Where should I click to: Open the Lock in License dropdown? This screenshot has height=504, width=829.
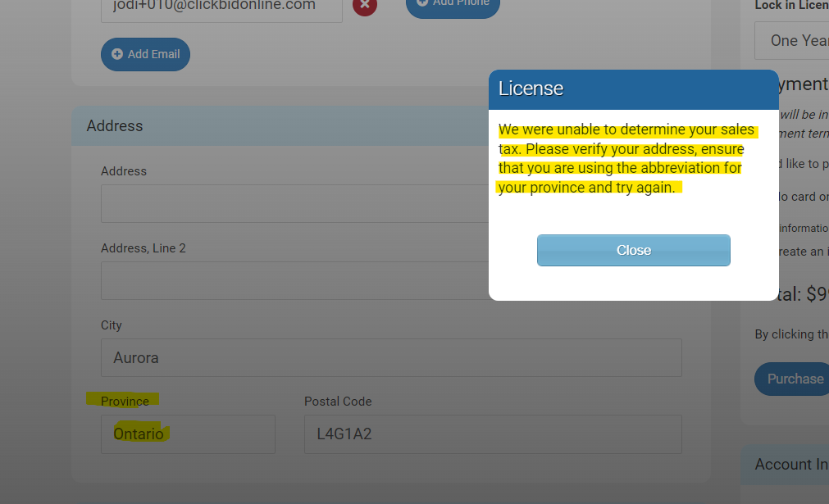click(x=792, y=40)
